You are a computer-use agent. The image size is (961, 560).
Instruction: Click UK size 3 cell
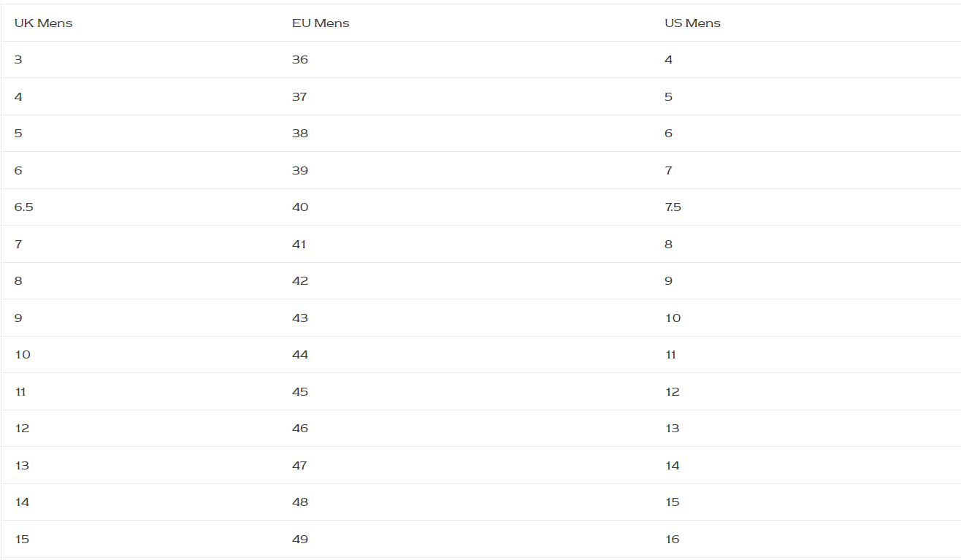point(18,60)
